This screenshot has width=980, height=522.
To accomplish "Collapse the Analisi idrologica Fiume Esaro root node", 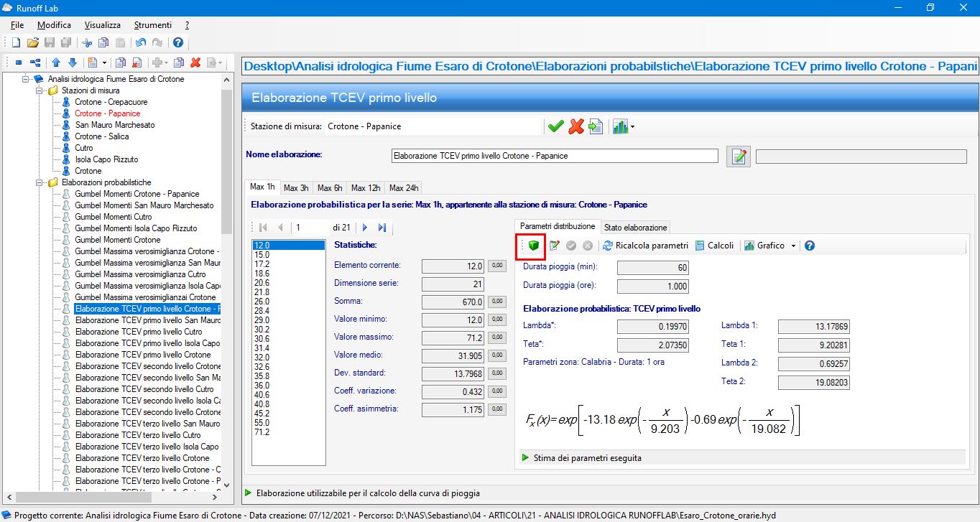I will pyautogui.click(x=27, y=79).
